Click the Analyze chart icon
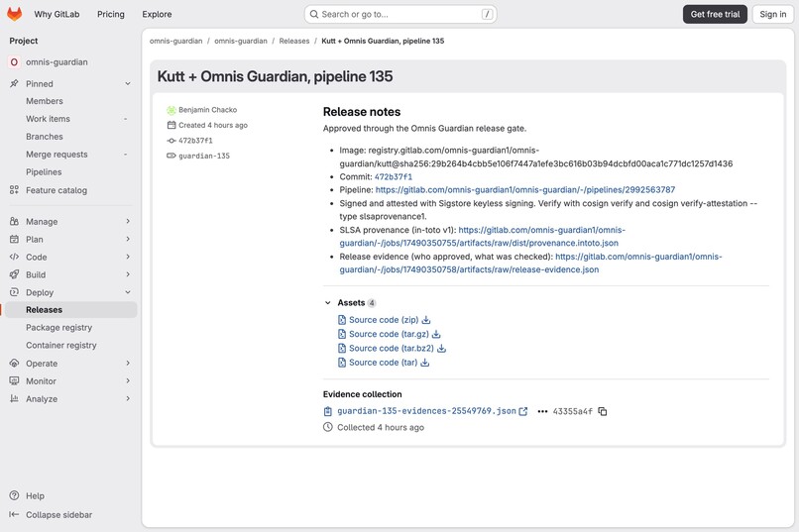This screenshot has height=532, width=799. [x=14, y=398]
